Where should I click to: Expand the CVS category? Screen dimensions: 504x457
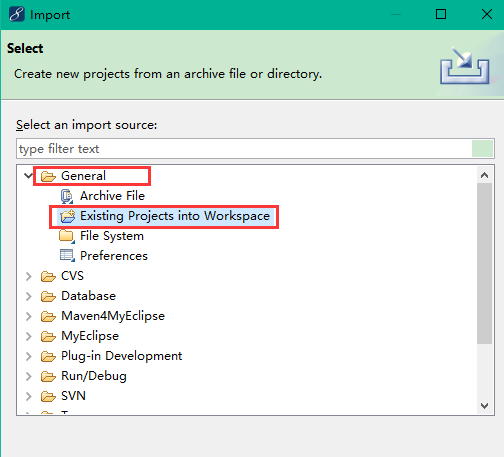[x=29, y=276]
